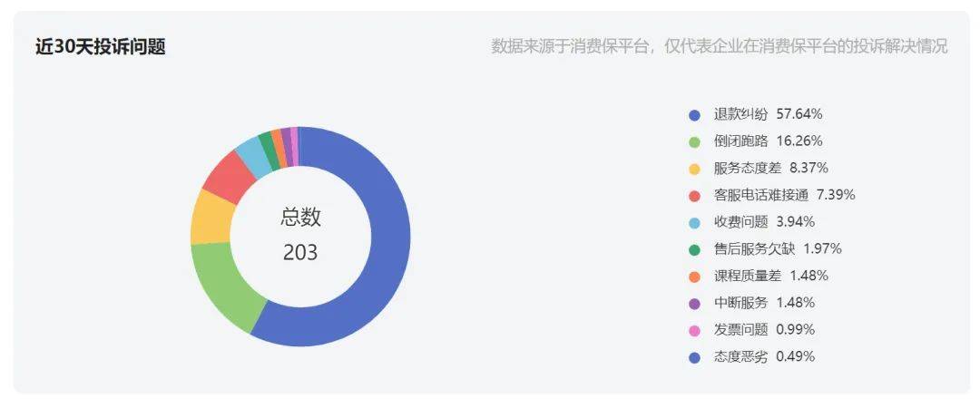Click the 近30天投诉问题 heading
Screen dimensions: 980x408
(101, 47)
